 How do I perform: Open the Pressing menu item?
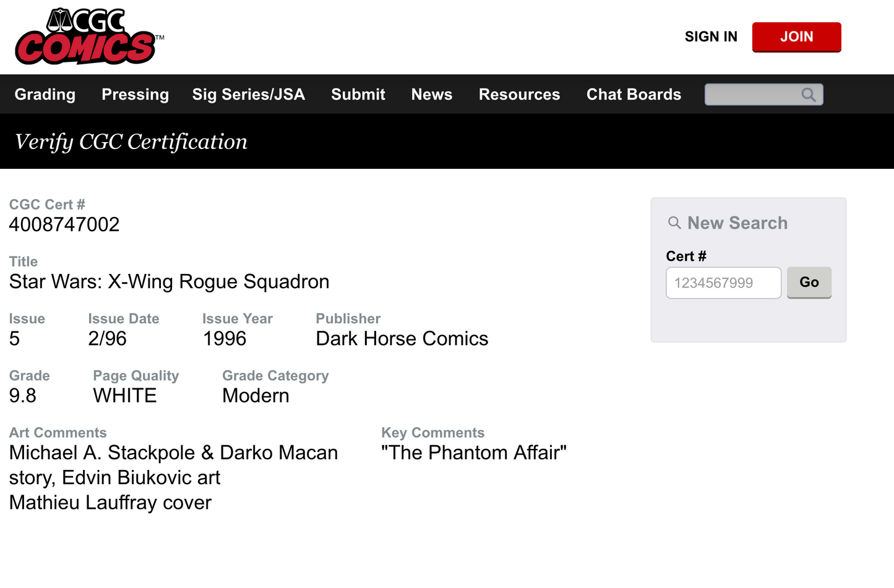pyautogui.click(x=135, y=94)
